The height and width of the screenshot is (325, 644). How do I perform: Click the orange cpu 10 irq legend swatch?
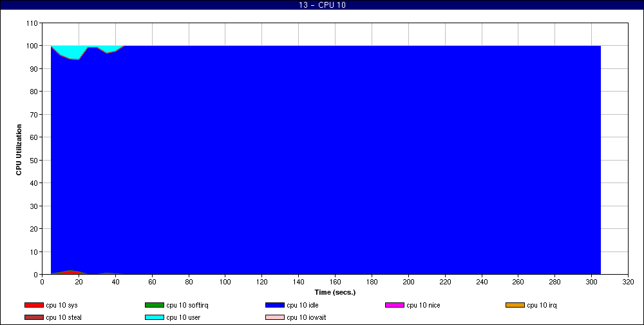pyautogui.click(x=515, y=305)
